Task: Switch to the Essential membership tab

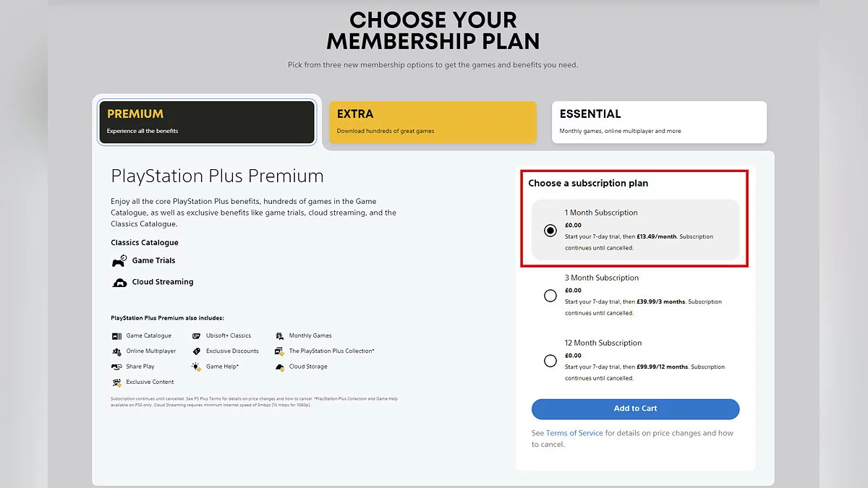Action: tap(658, 121)
